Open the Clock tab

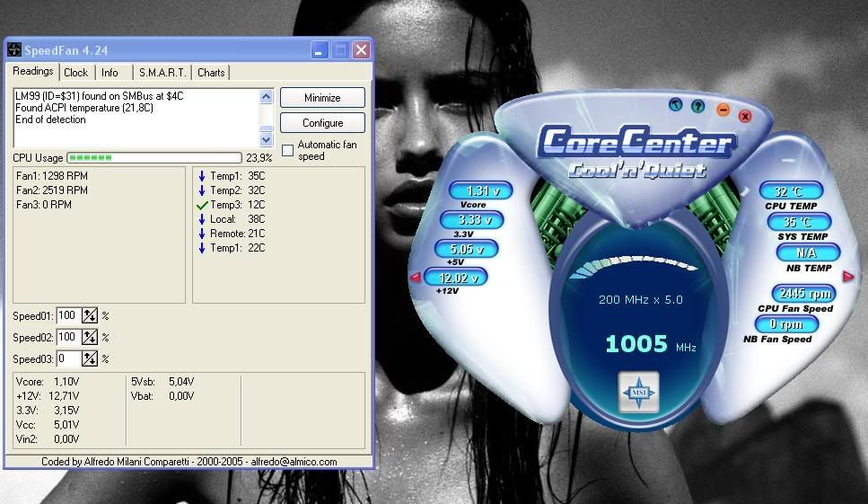coord(75,73)
